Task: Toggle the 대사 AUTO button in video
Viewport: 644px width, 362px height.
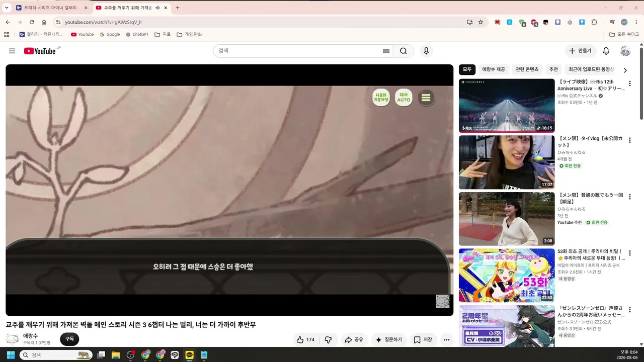Action: [404, 98]
